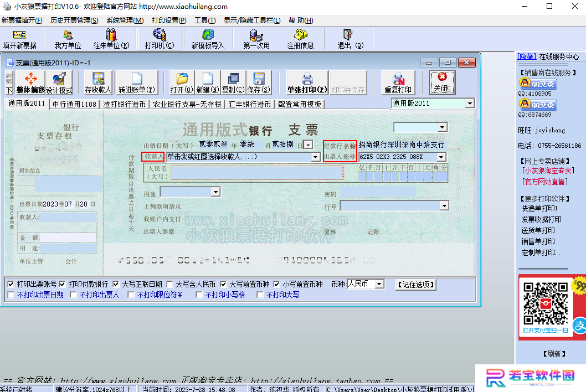Click the 关闭C red close icon
586x392 pixels.
(443, 82)
